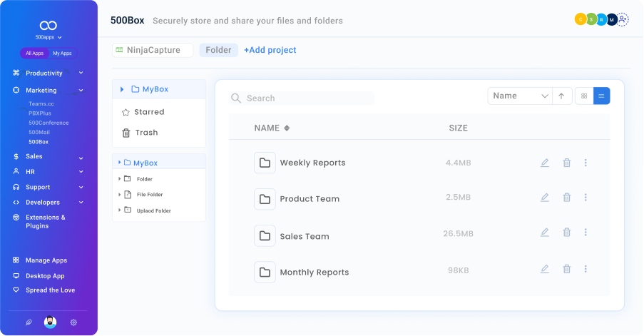Open 500Mail from the sidebar
The height and width of the screenshot is (336, 644).
pyautogui.click(x=39, y=132)
